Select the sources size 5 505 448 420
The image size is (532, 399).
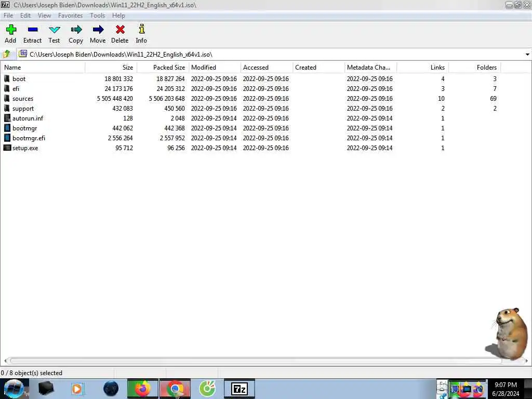tap(115, 98)
